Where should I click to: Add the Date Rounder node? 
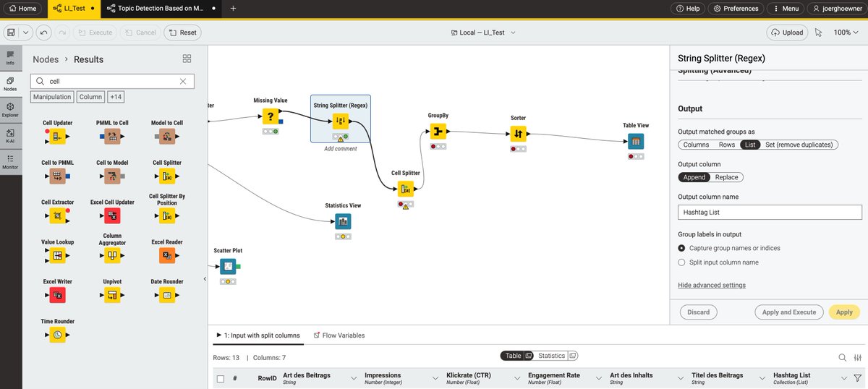coord(167,295)
